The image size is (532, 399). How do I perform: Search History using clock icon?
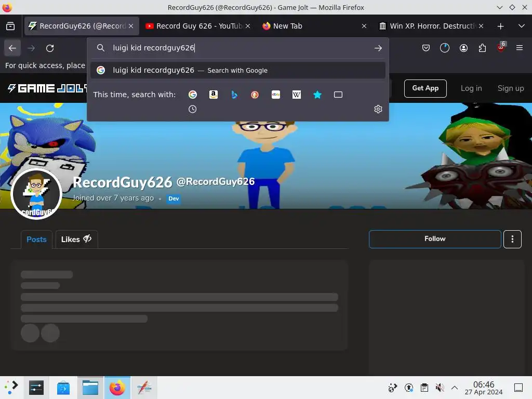192,109
